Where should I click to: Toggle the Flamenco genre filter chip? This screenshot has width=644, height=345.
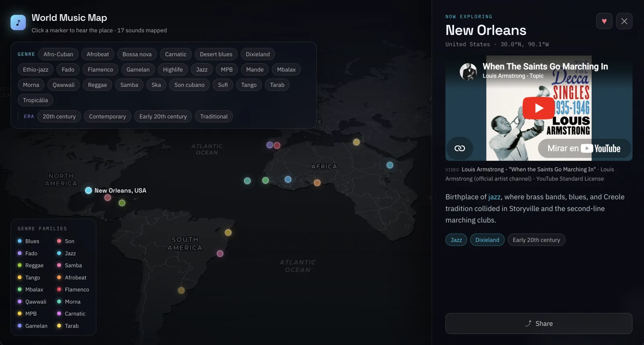tap(100, 70)
